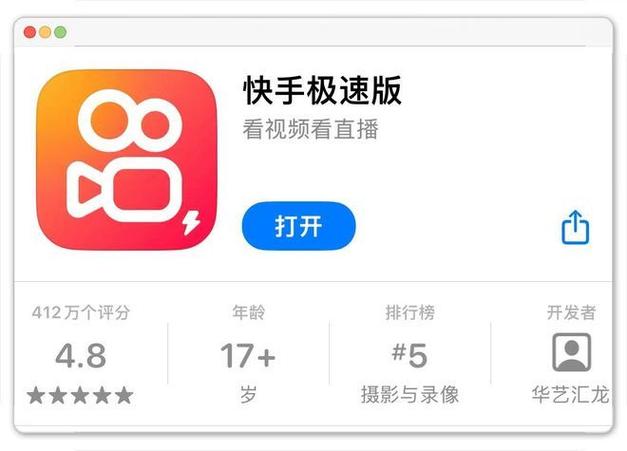Click the 17+ age rating
The image size is (627, 451).
248,355
